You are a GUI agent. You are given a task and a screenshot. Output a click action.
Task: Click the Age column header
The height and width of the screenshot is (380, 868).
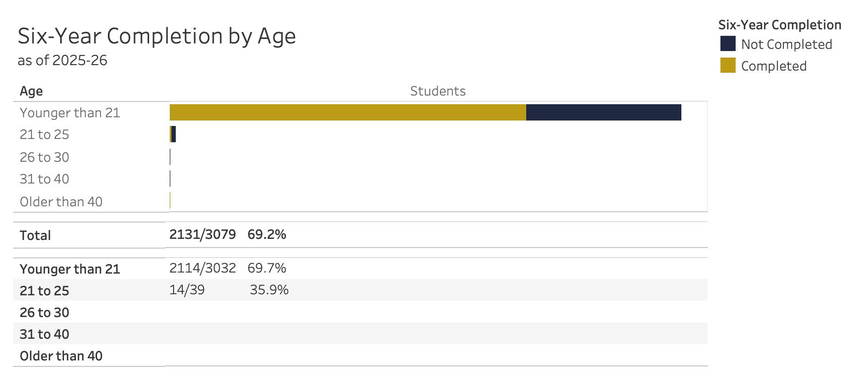pyautogui.click(x=31, y=91)
